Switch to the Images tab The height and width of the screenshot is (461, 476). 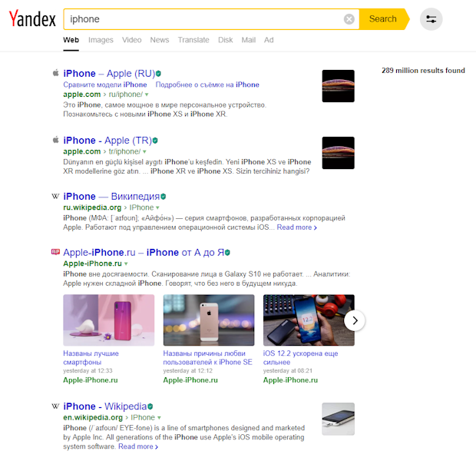click(x=101, y=40)
